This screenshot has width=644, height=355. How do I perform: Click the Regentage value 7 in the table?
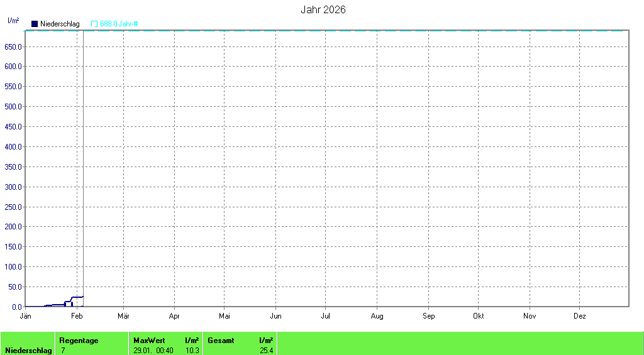63,350
